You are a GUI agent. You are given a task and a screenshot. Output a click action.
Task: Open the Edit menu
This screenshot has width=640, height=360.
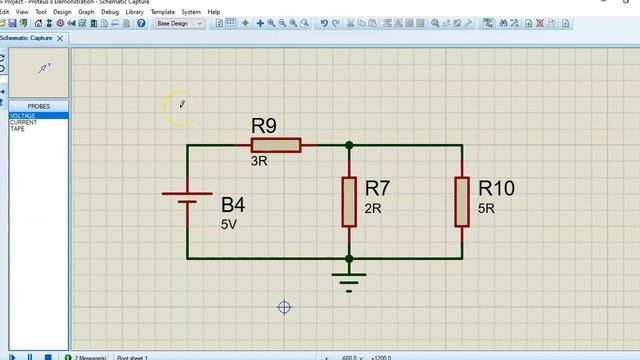click(4, 12)
